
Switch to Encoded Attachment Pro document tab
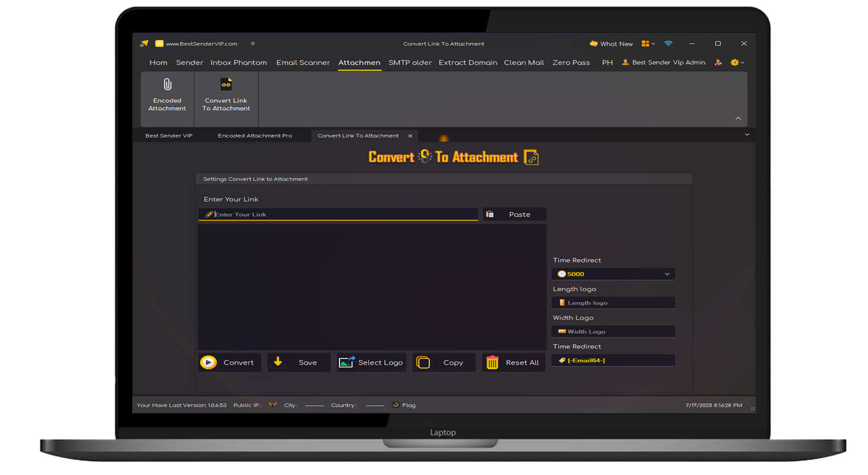tap(255, 136)
